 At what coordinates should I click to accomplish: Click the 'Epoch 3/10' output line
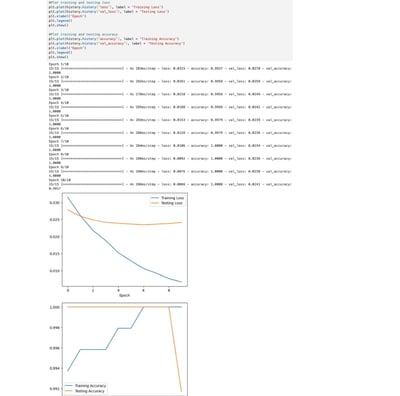point(59,90)
